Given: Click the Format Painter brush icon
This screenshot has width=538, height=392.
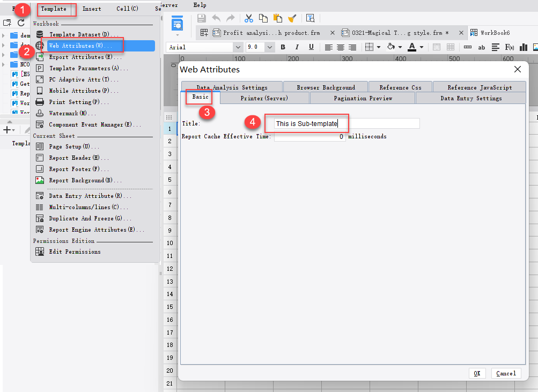Looking at the screenshot, I should (x=292, y=18).
